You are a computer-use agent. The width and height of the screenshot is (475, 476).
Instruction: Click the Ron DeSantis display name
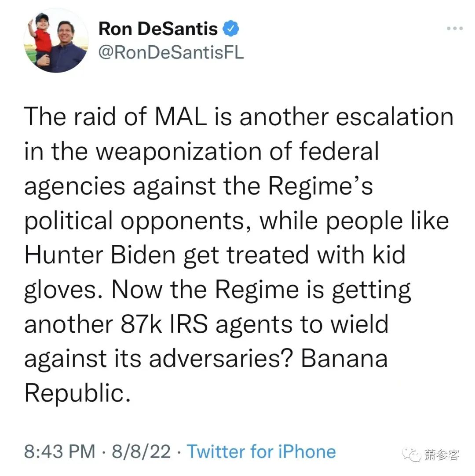pos(158,29)
